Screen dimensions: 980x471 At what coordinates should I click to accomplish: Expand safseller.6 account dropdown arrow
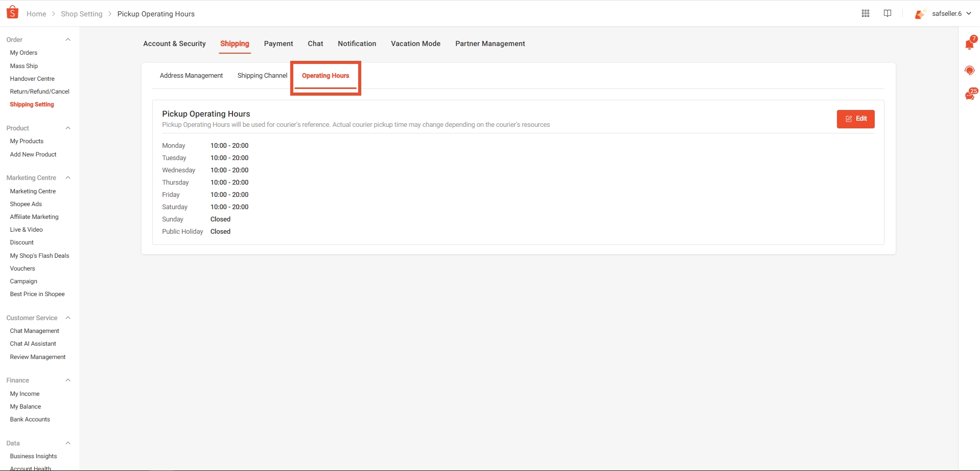[x=969, y=14]
